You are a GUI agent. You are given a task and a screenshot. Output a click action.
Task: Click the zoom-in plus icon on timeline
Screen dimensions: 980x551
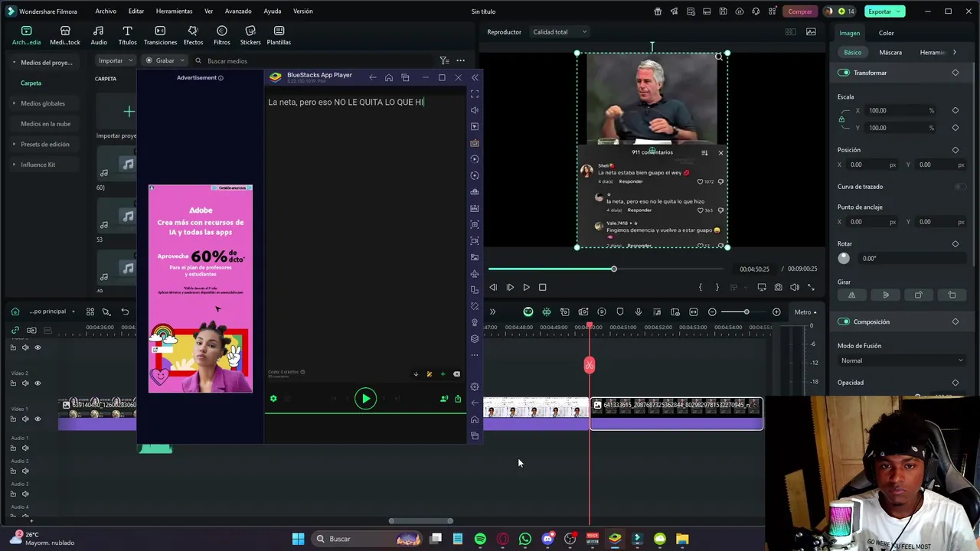point(776,311)
